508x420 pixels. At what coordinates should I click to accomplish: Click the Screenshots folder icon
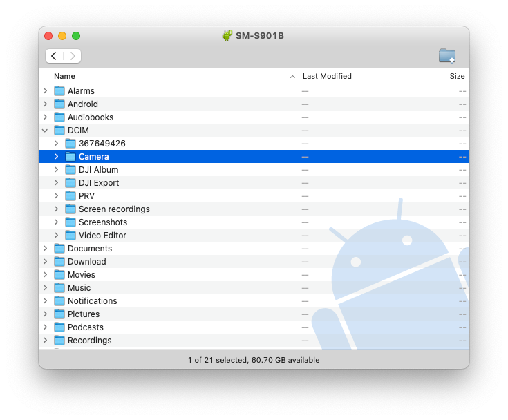click(70, 222)
